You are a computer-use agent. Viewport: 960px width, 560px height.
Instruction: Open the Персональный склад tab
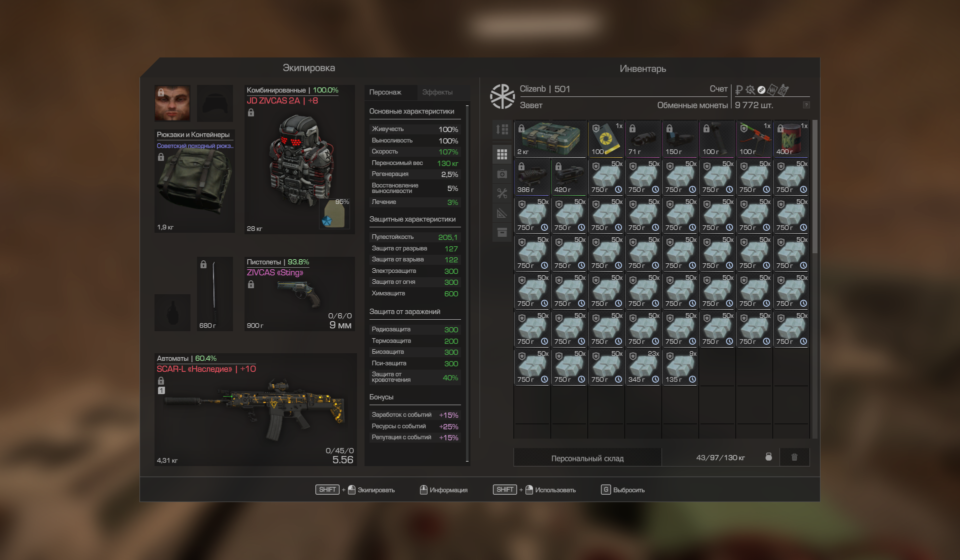(x=587, y=458)
